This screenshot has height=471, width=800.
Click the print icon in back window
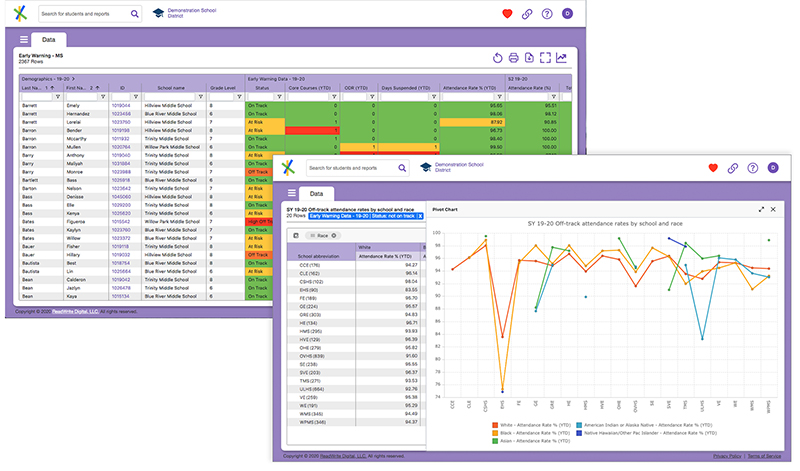click(x=513, y=58)
